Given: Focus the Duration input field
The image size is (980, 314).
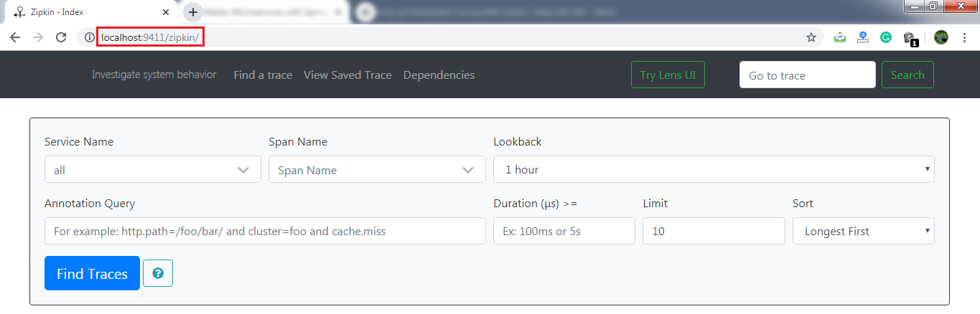Looking at the screenshot, I should click(x=564, y=231).
